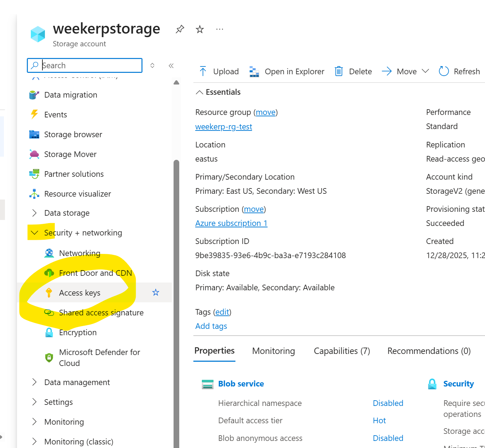Click the Add tags link

point(211,326)
